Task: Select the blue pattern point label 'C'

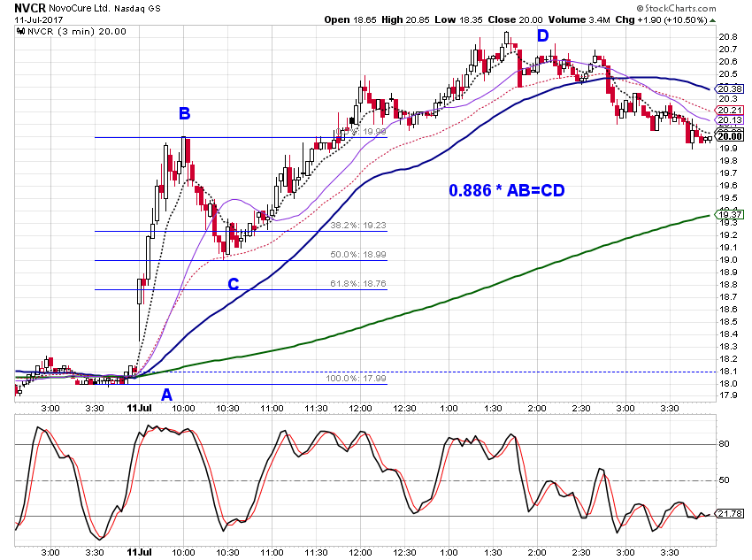Action: tap(233, 284)
